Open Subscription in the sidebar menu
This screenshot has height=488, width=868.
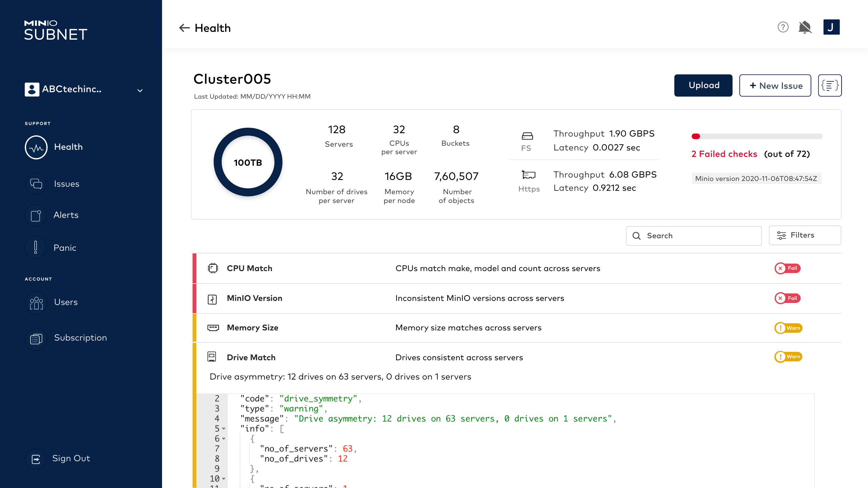coord(81,338)
